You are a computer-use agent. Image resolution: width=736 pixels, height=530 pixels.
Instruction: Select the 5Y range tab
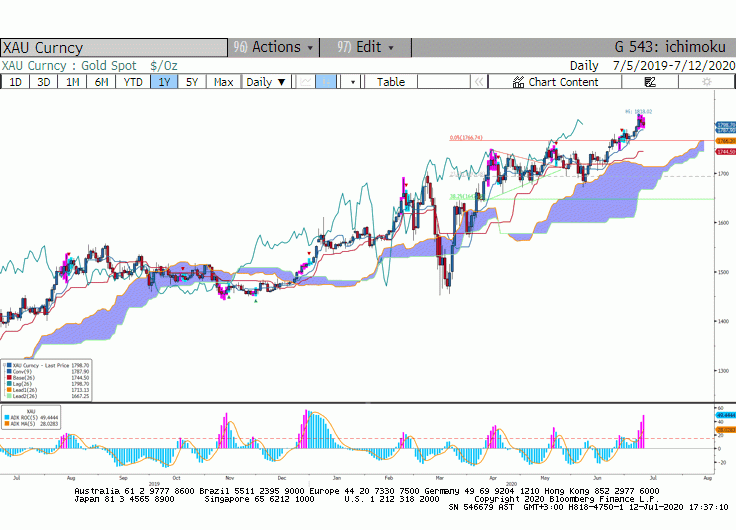click(192, 82)
